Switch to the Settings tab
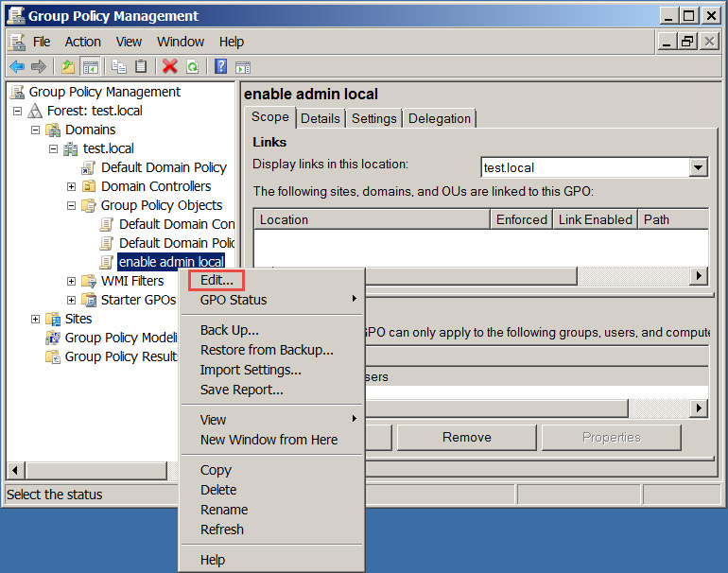The height and width of the screenshot is (573, 728). (373, 119)
